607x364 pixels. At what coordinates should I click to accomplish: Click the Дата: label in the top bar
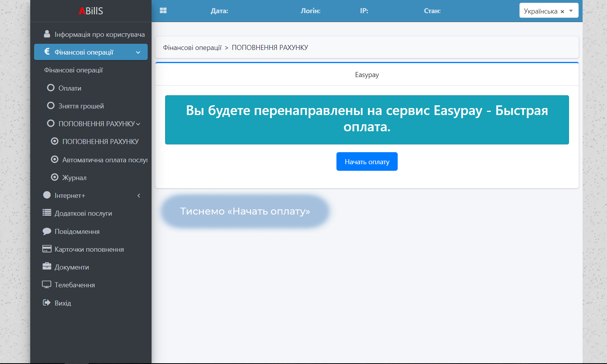click(219, 11)
